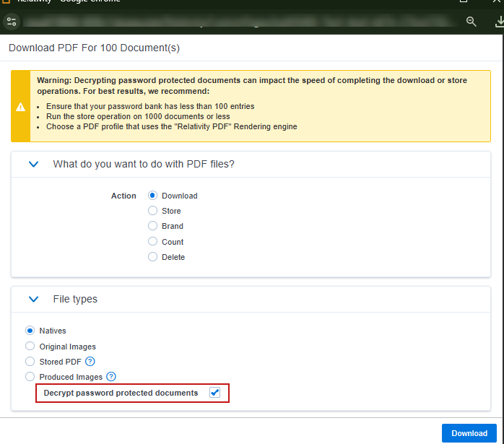This screenshot has height=444, width=504.
Task: Click the 'Download PDF For 100 Document(s)' heading
Action: pos(94,48)
